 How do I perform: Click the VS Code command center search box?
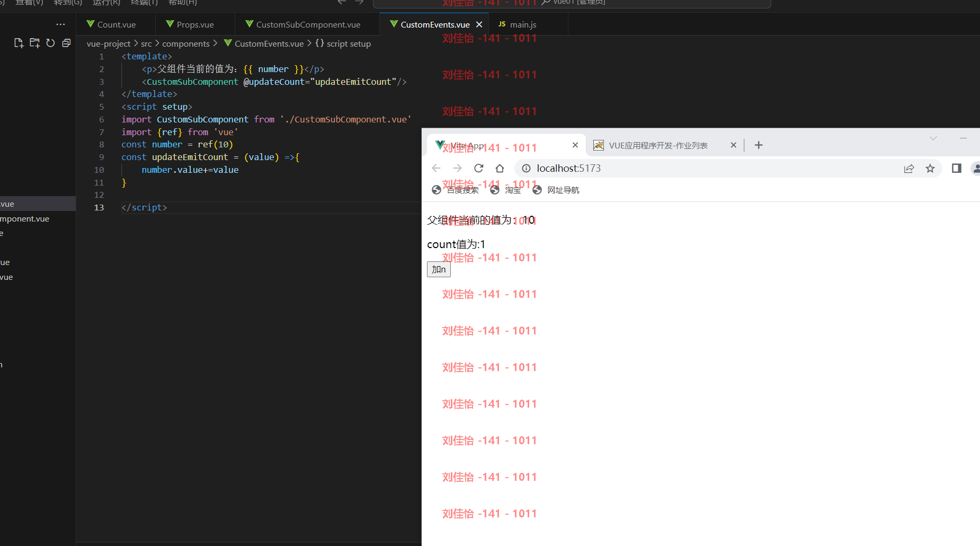572,3
